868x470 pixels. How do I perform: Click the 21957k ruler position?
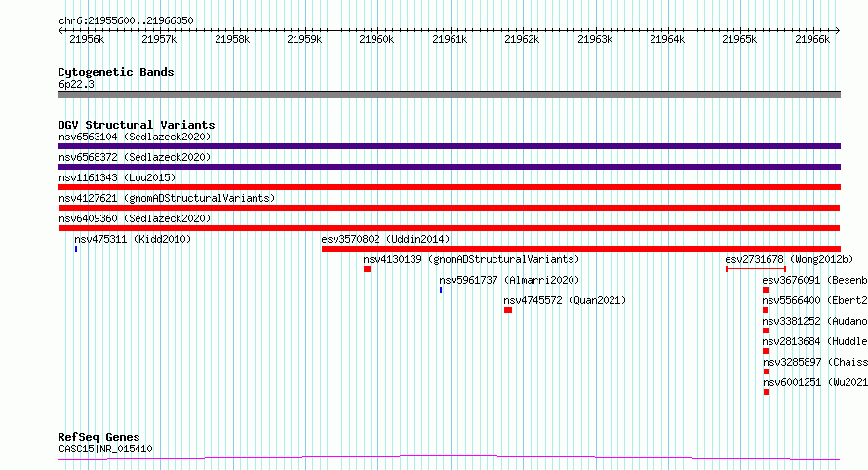pos(159,39)
